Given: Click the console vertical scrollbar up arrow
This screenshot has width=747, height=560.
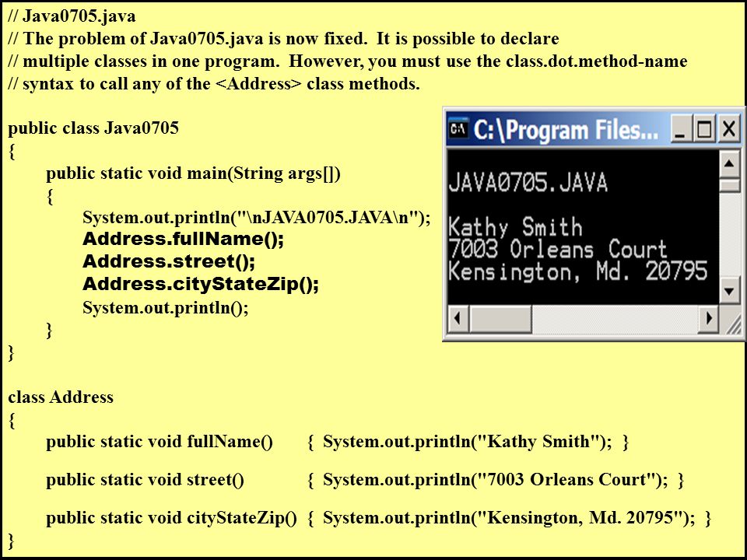Looking at the screenshot, I should [x=729, y=164].
